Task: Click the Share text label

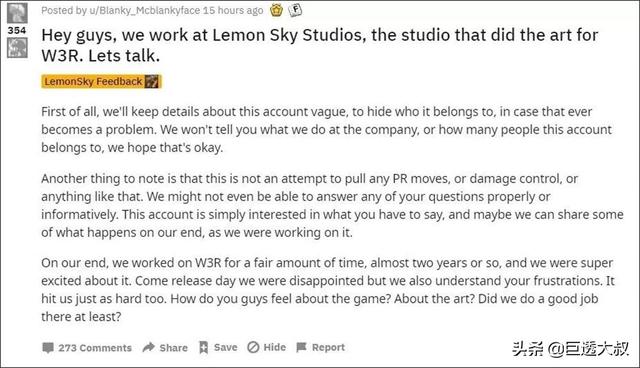Action: click(x=173, y=348)
